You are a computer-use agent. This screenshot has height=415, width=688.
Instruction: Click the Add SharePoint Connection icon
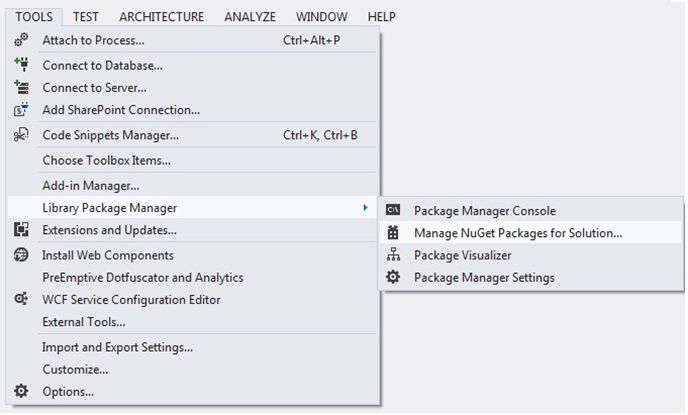(x=22, y=110)
